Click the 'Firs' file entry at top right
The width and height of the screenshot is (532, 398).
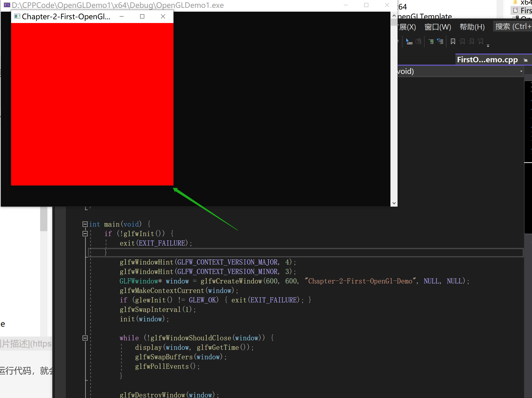pyautogui.click(x=526, y=11)
